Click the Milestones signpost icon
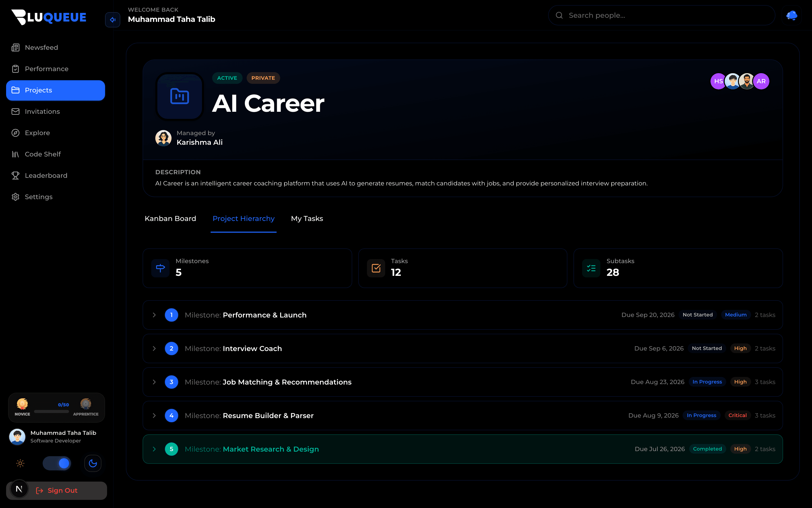The image size is (812, 508). point(160,268)
